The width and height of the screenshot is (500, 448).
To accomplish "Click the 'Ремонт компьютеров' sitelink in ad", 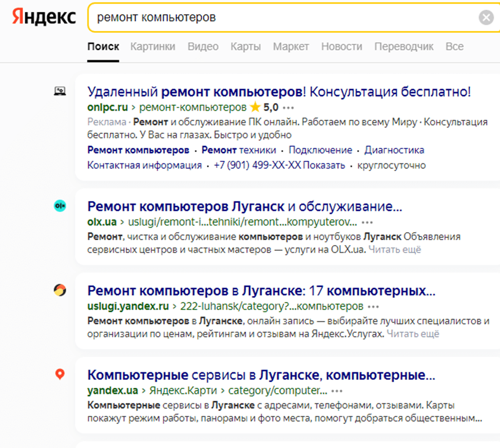I will click(x=139, y=150).
